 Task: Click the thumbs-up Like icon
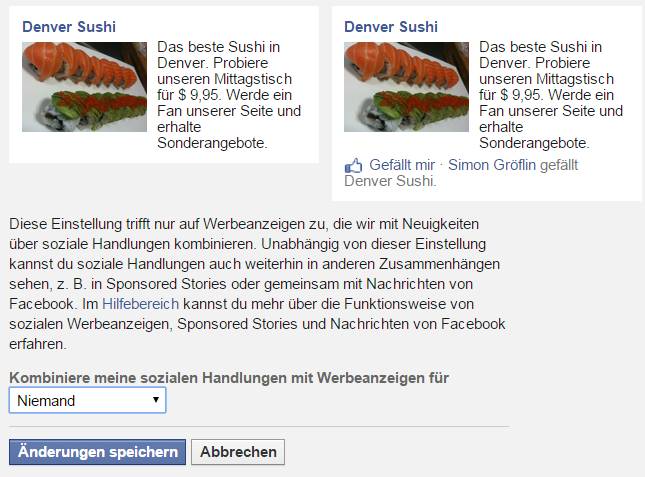pos(353,165)
